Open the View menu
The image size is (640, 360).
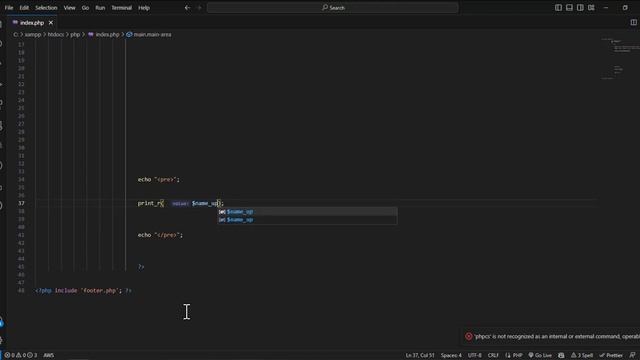[69, 8]
